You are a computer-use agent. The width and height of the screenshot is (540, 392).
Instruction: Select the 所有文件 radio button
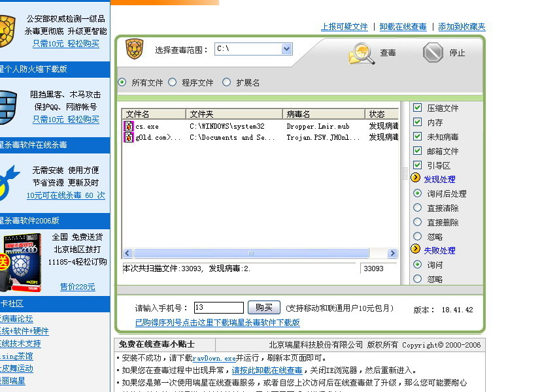(x=122, y=82)
